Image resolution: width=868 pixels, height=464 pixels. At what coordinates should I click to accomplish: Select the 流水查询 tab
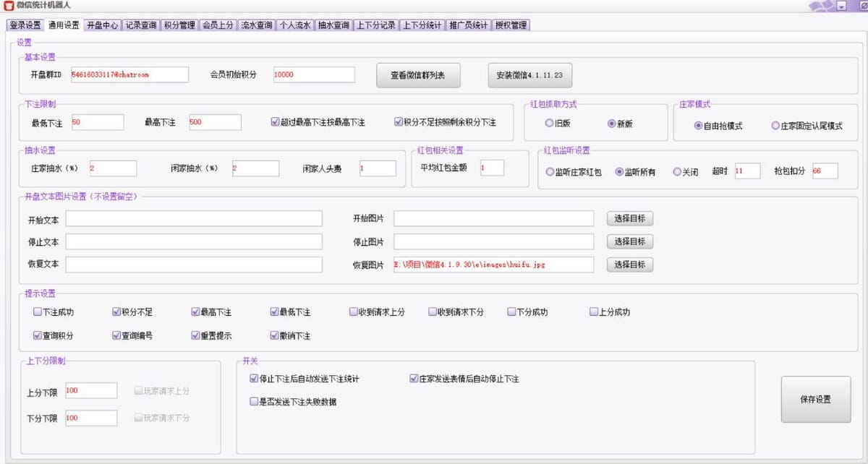tap(257, 25)
